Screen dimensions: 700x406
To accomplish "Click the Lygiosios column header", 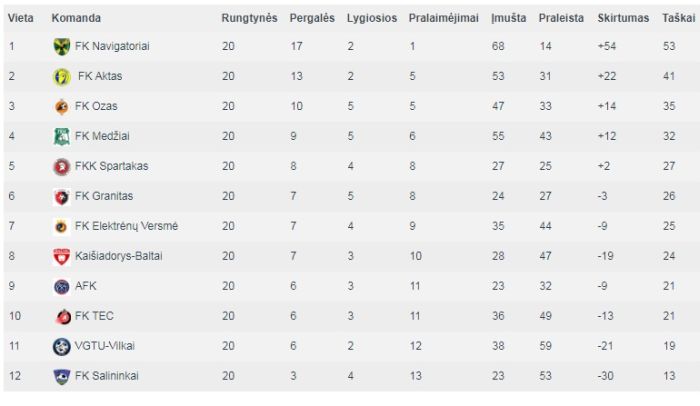I will tap(372, 18).
